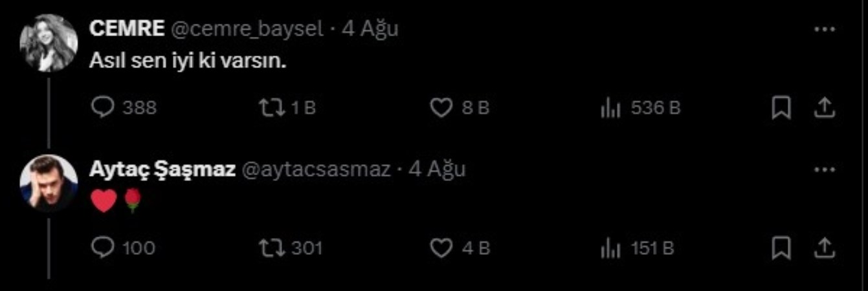Open replies on CEMRE's tweet
The height and width of the screenshot is (291, 868).
coord(124,108)
